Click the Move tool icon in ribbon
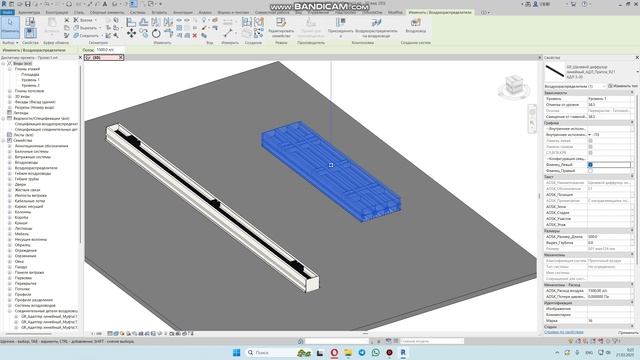This screenshot has width=640, height=360. click(x=131, y=33)
